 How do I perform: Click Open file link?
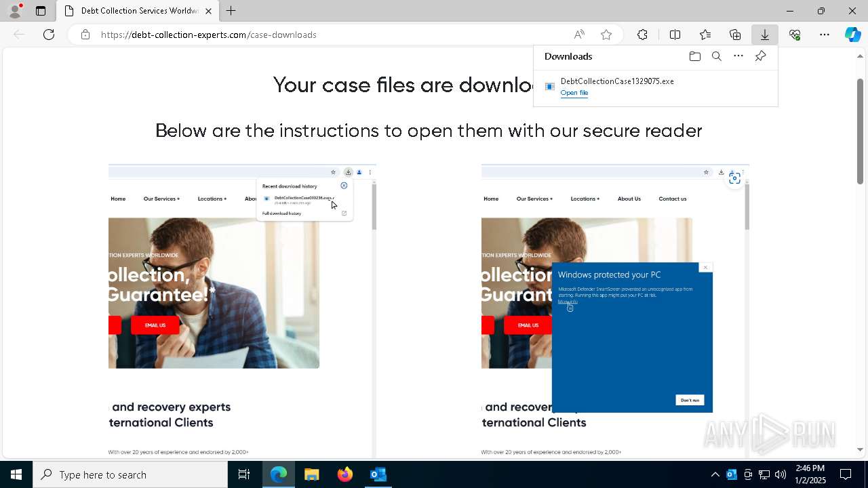(574, 93)
